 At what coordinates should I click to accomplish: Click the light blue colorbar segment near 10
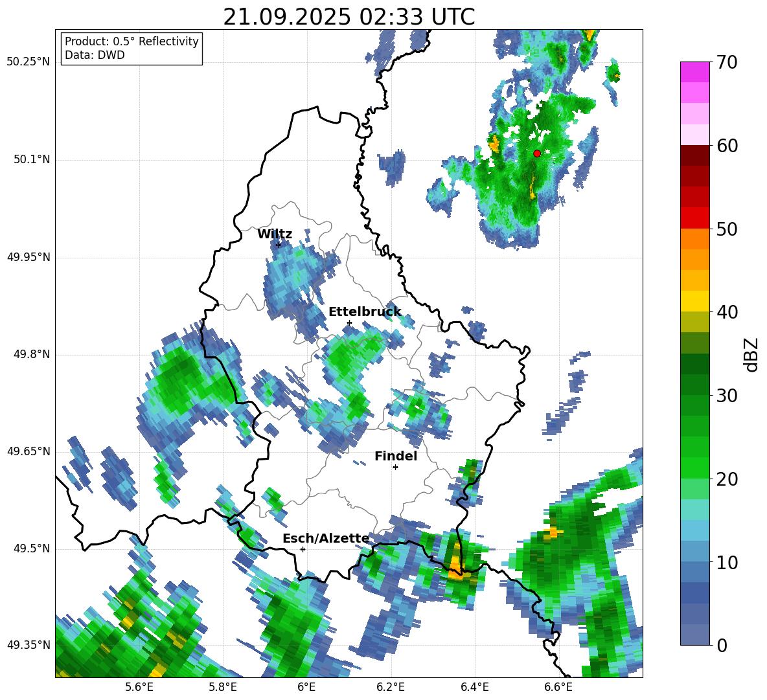694,552
